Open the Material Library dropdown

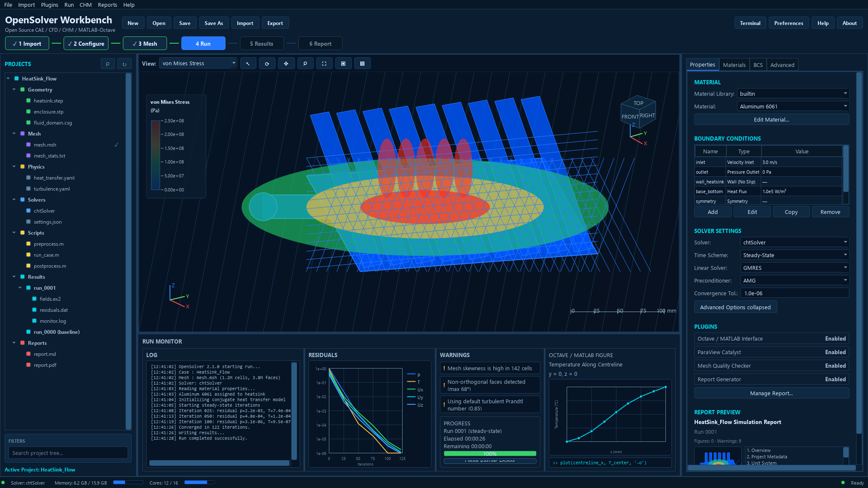[793, 94]
